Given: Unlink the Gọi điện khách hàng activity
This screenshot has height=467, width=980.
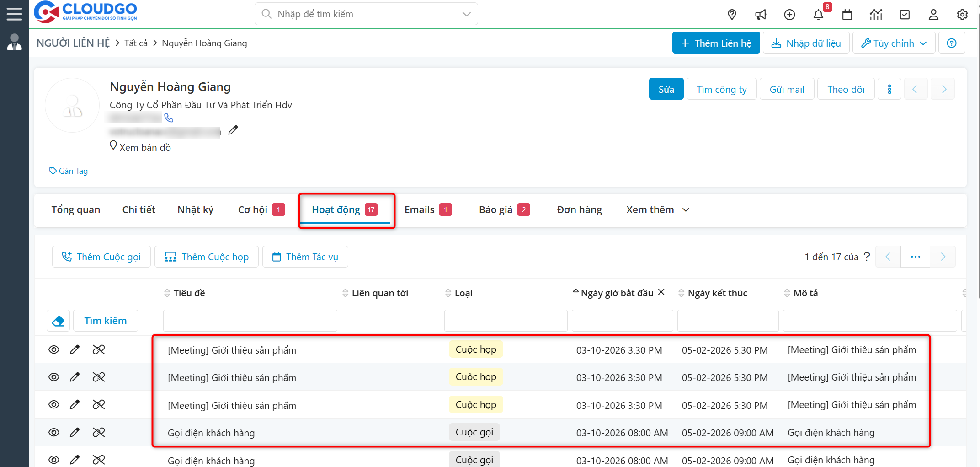Looking at the screenshot, I should [99, 432].
